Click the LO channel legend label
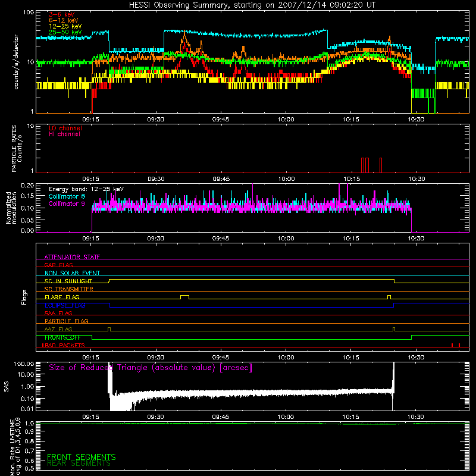Viewport: 476px width, 476px height. [65, 128]
